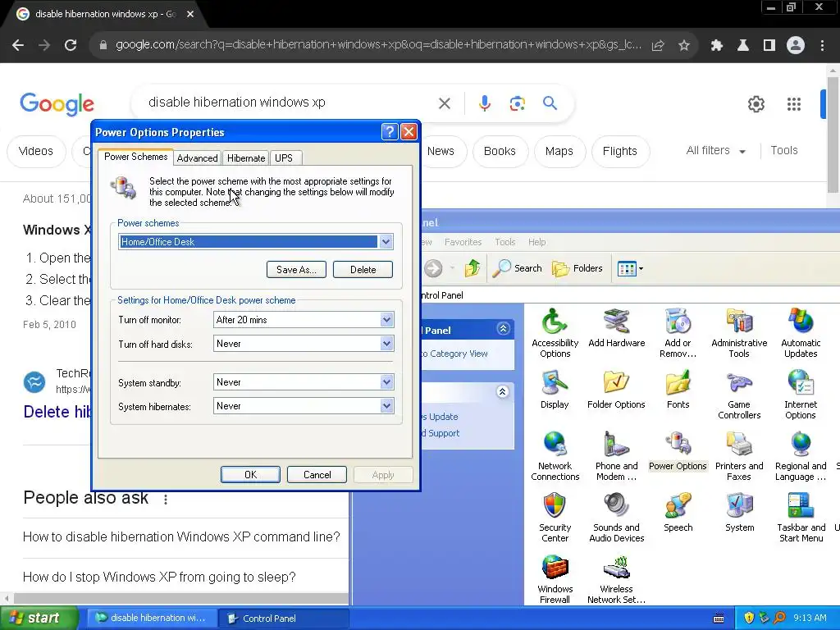Image resolution: width=840 pixels, height=630 pixels.
Task: Open Network Connections icon
Action: coord(555,456)
